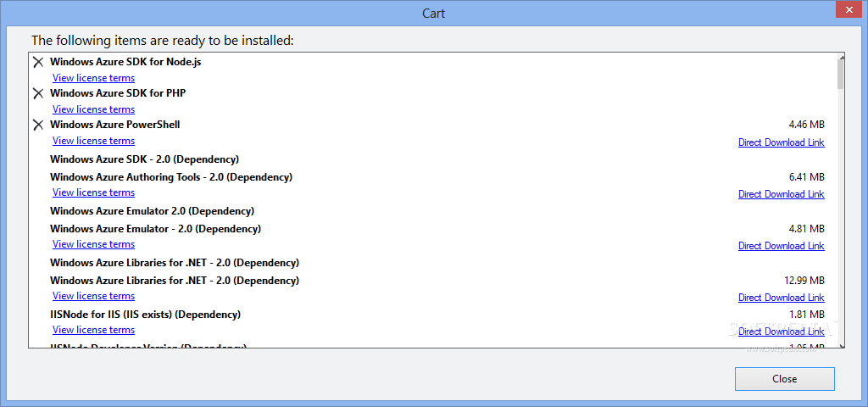View license terms under Windows Azure Emulator - 2.0
868x407 pixels.
(x=93, y=244)
